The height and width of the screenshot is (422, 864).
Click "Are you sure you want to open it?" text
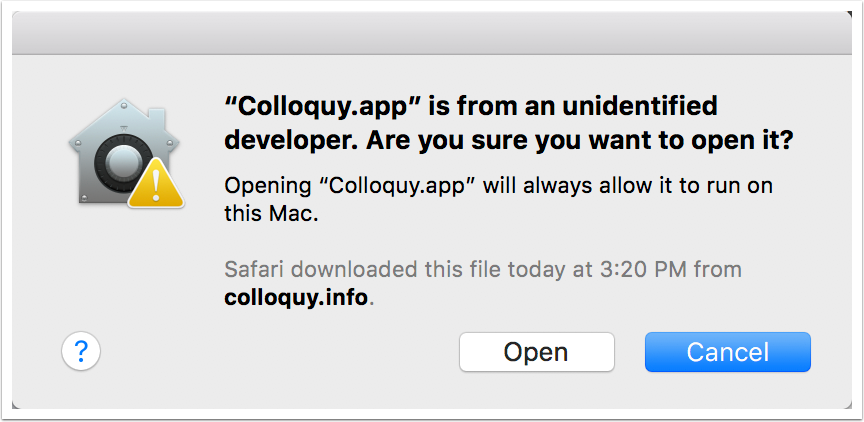point(580,142)
